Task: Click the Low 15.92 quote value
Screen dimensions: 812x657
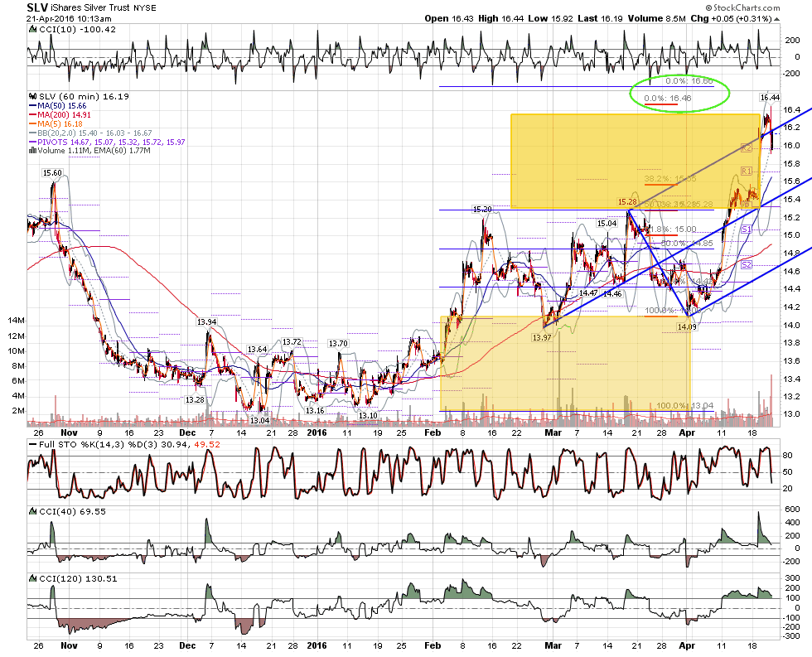Action: (550, 18)
